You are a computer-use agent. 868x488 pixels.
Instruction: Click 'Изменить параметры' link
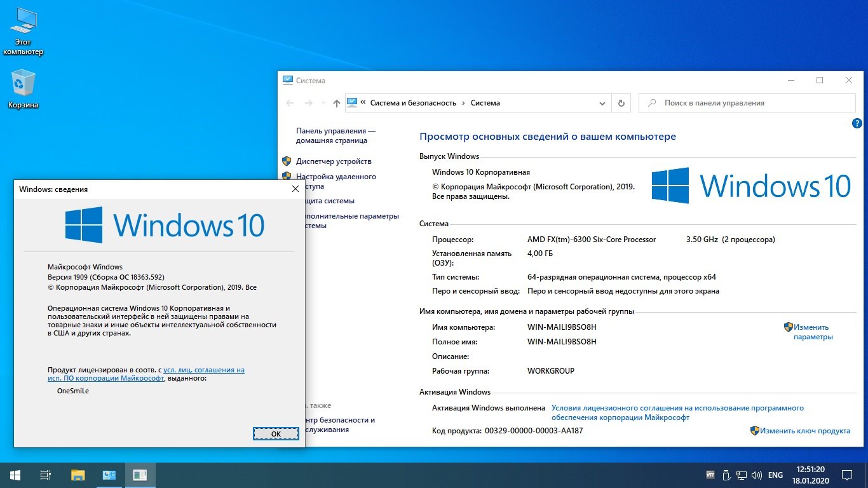tap(813, 332)
